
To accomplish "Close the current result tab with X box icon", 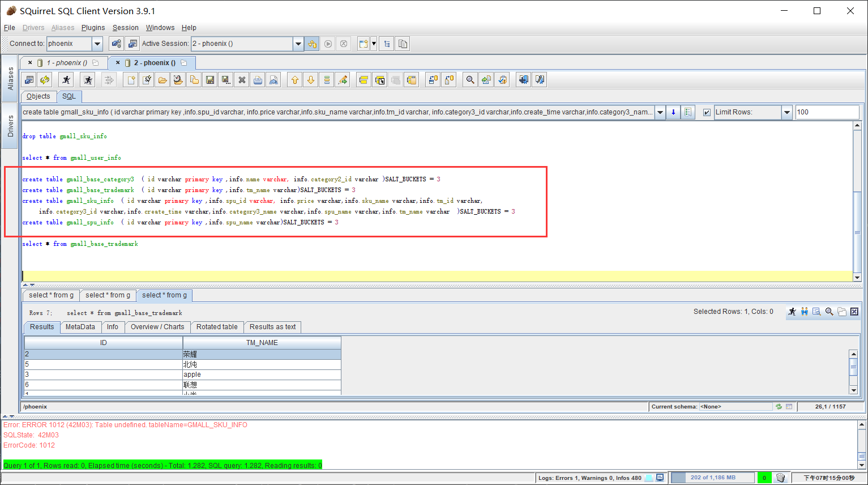I will pyautogui.click(x=854, y=312).
